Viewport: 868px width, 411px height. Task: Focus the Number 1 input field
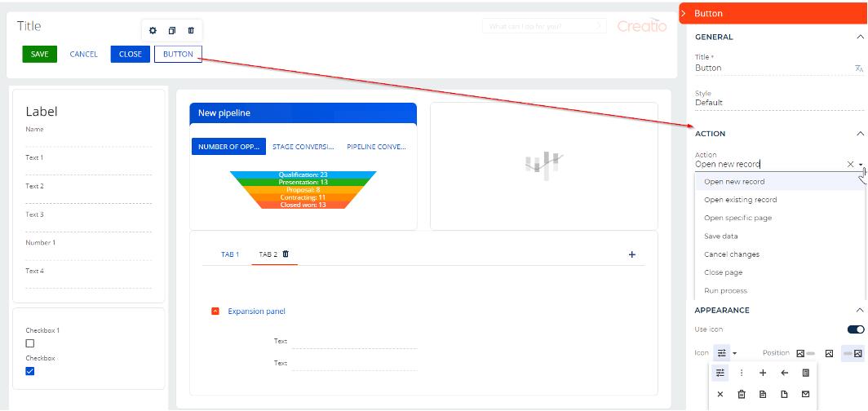pyautogui.click(x=89, y=254)
